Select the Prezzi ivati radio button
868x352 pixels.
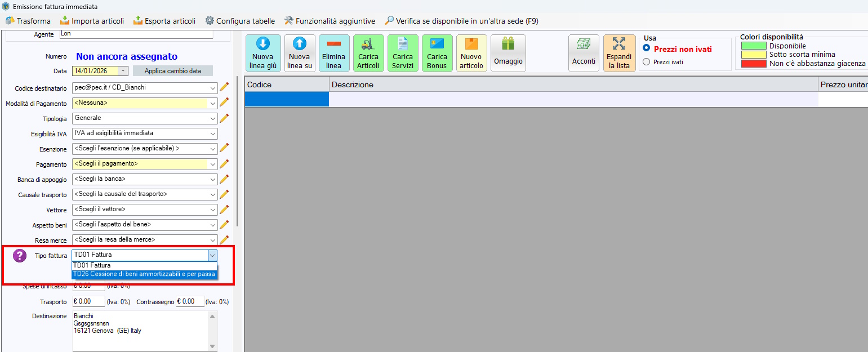pos(647,62)
